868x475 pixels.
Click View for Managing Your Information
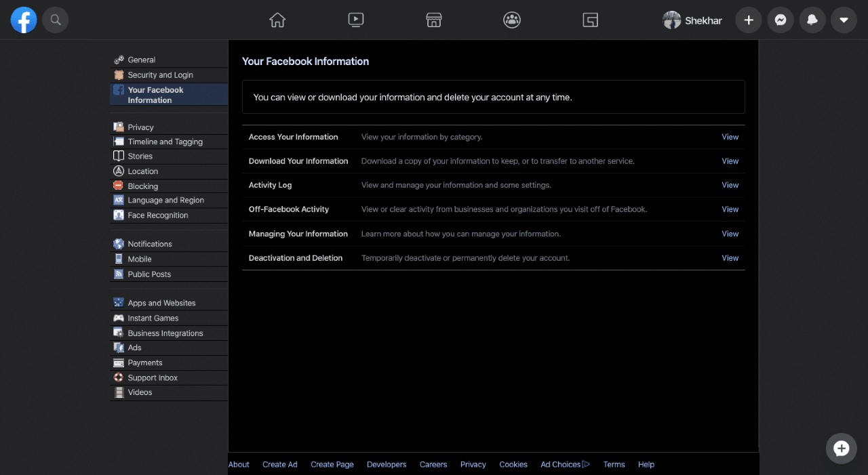pyautogui.click(x=730, y=234)
